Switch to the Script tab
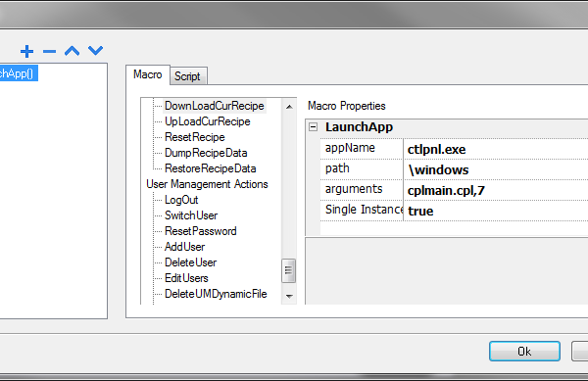 pos(187,76)
